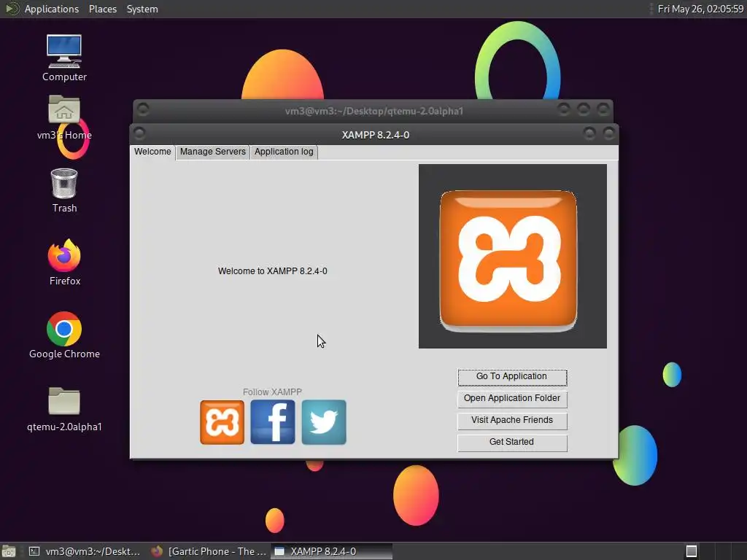Click the terminal window title bar
The image size is (747, 560).
[x=374, y=111]
